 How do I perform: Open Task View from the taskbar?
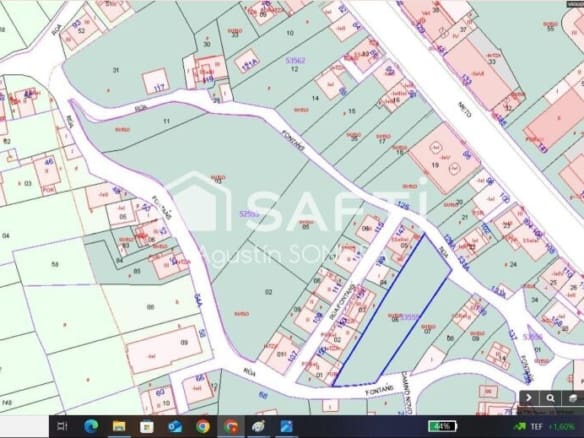click(x=62, y=426)
